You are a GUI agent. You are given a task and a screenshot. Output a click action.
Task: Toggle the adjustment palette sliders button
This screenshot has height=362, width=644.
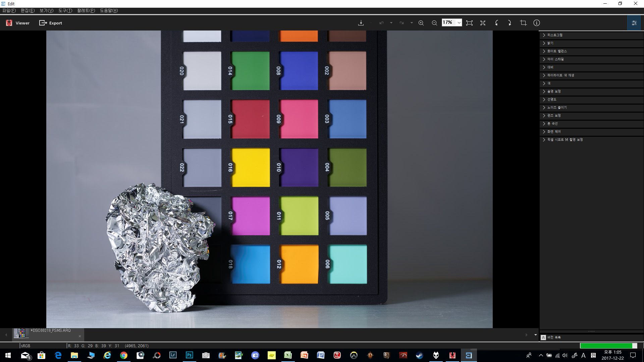[x=634, y=23]
